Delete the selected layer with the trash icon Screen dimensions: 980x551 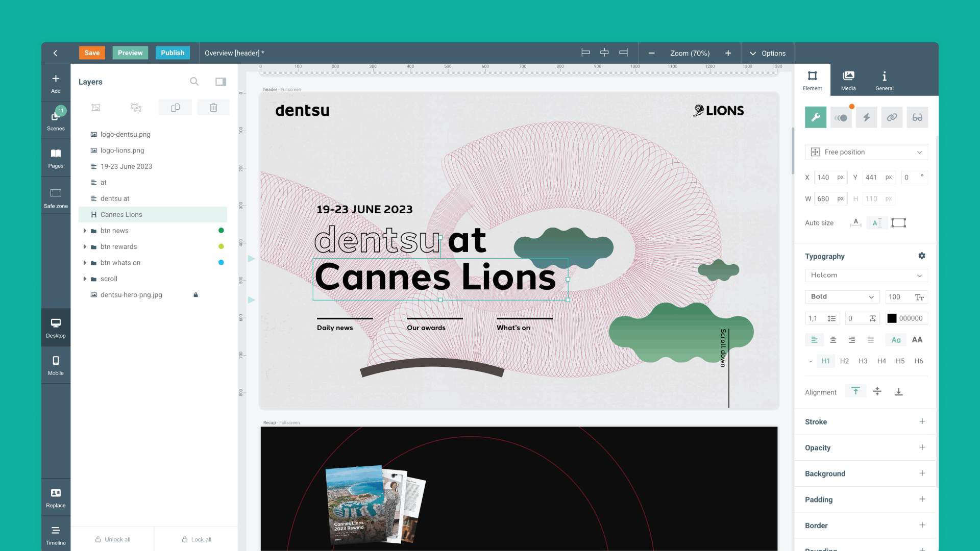[x=213, y=107]
